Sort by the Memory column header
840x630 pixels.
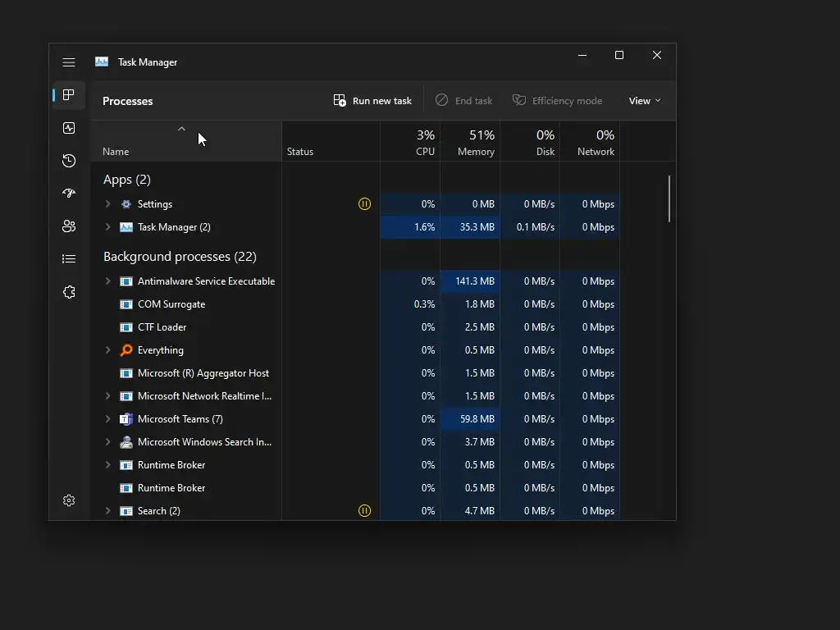[x=470, y=141]
